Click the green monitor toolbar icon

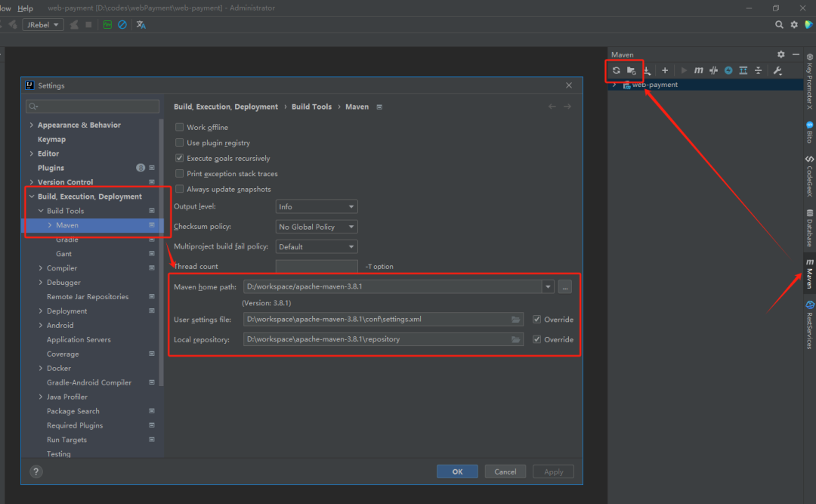pos(107,24)
